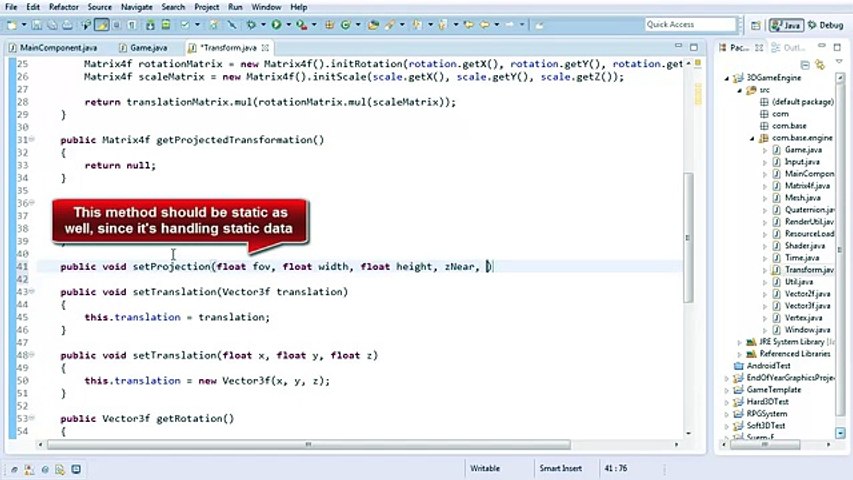
Task: Click the New Java Class icon
Action: [345, 25]
